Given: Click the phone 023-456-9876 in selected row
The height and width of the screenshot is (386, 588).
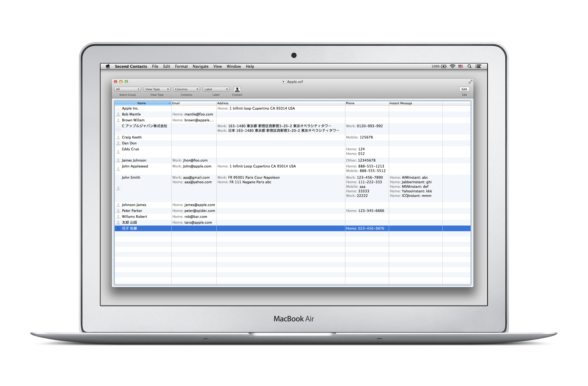Looking at the screenshot, I should click(371, 228).
